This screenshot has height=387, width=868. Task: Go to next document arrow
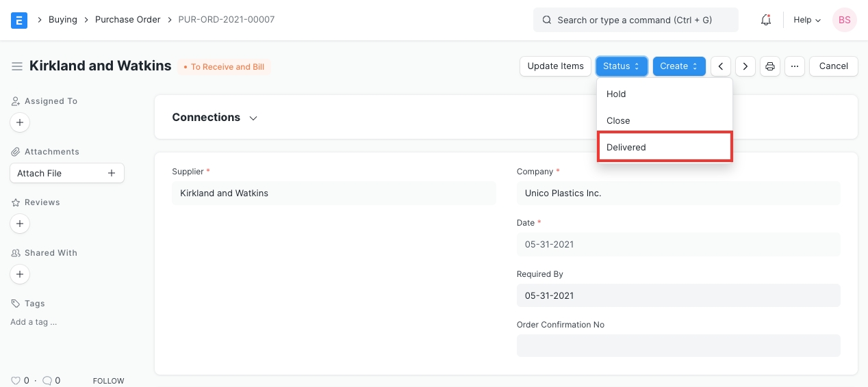coord(745,66)
